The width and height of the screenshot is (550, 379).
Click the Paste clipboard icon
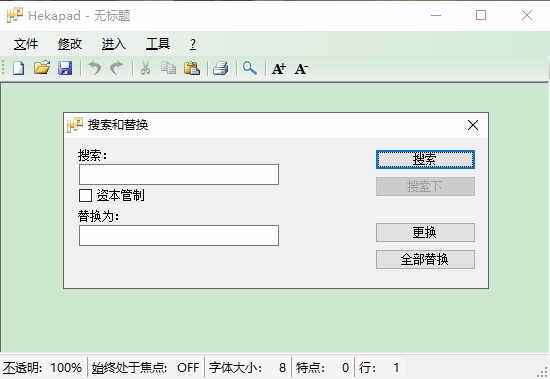[192, 68]
